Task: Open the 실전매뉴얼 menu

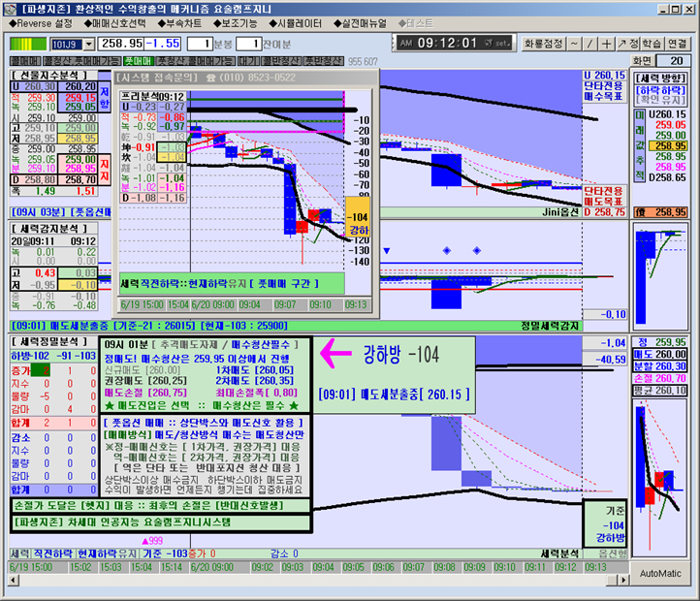Action: tap(360, 23)
